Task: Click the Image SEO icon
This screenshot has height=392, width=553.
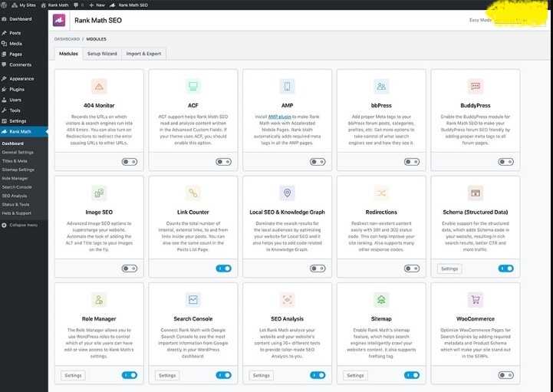Action: click(99, 193)
